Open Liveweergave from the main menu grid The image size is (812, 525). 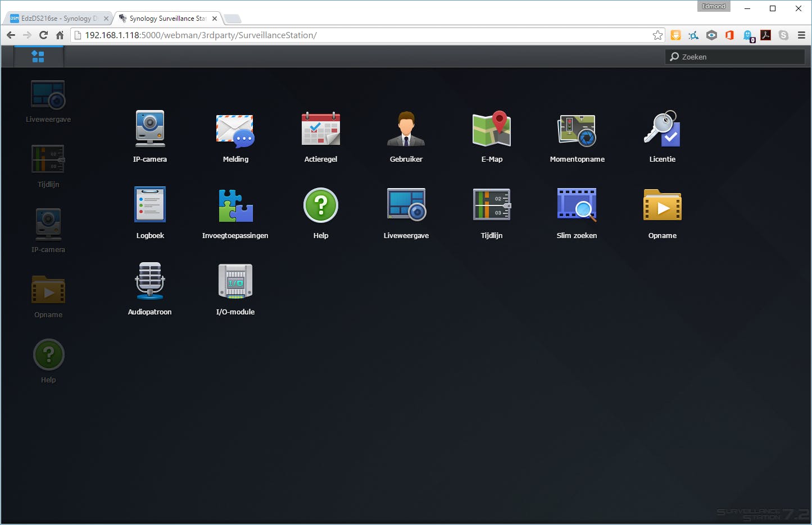[x=406, y=204]
